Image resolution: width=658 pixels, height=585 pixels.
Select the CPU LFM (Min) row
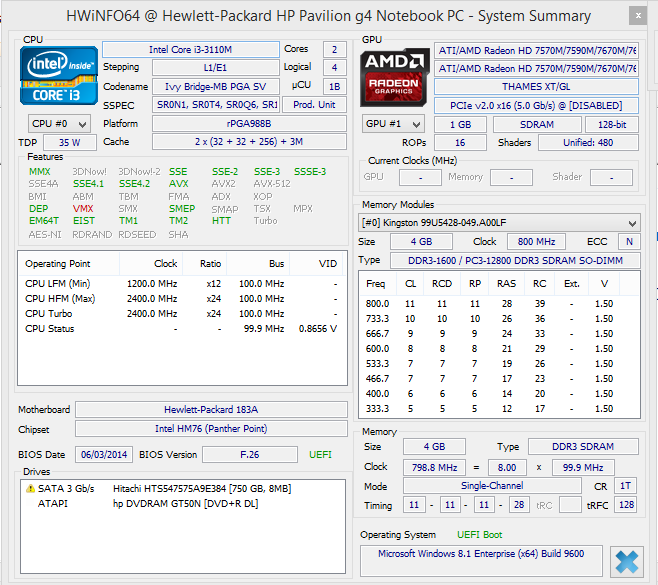click(x=181, y=284)
